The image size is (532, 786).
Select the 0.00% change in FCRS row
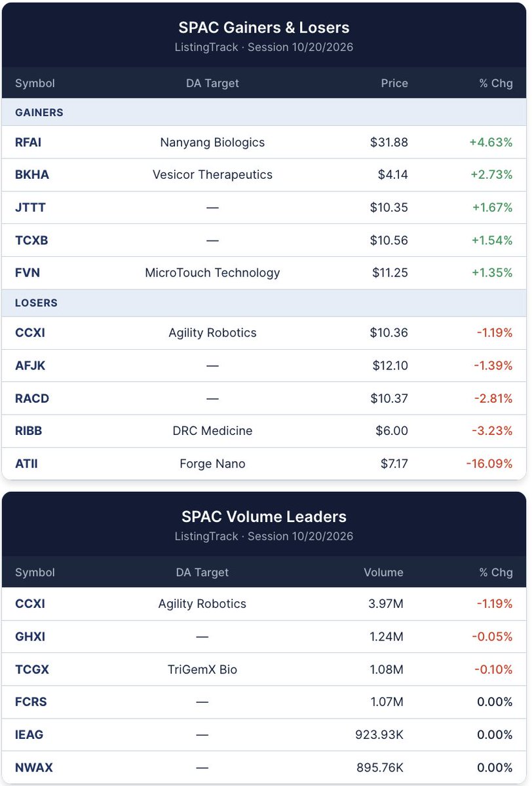pyautogui.click(x=495, y=702)
